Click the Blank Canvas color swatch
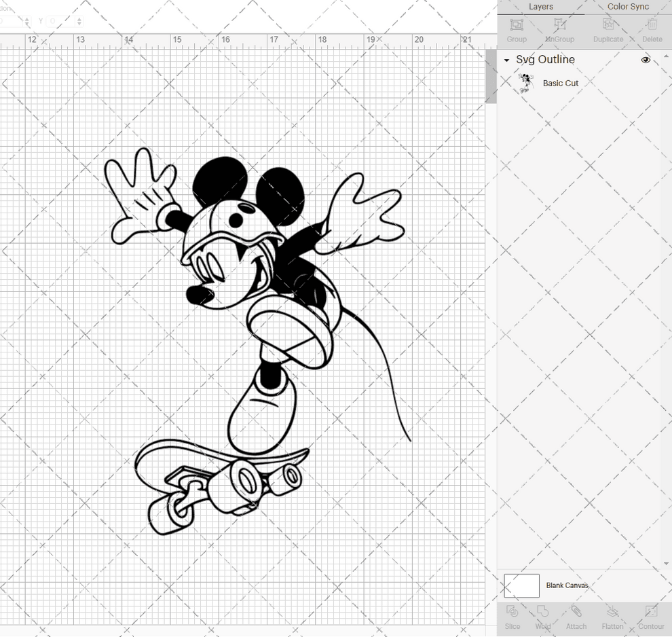 [x=521, y=585]
